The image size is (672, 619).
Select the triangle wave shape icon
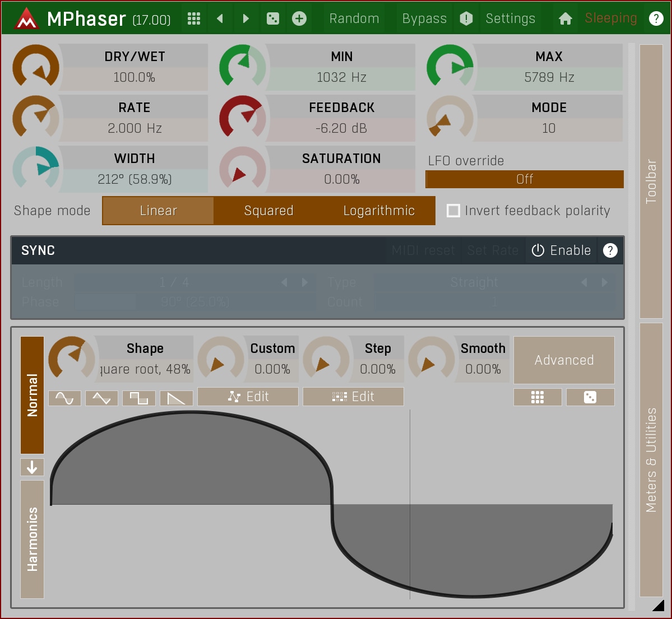point(101,398)
